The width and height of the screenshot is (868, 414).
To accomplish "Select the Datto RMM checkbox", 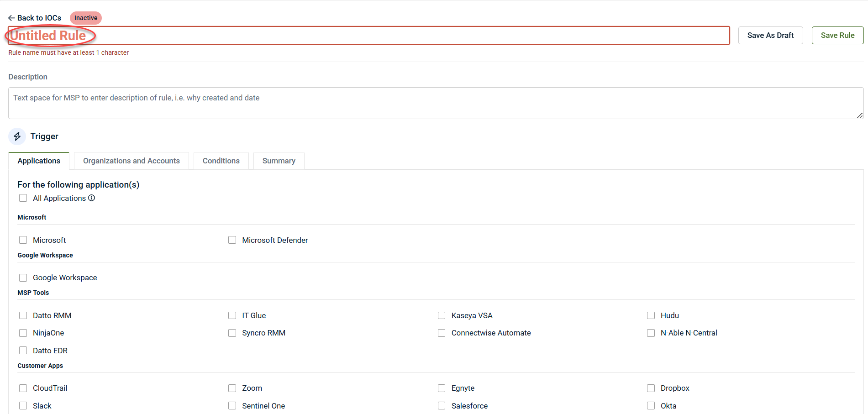I will coord(23,315).
